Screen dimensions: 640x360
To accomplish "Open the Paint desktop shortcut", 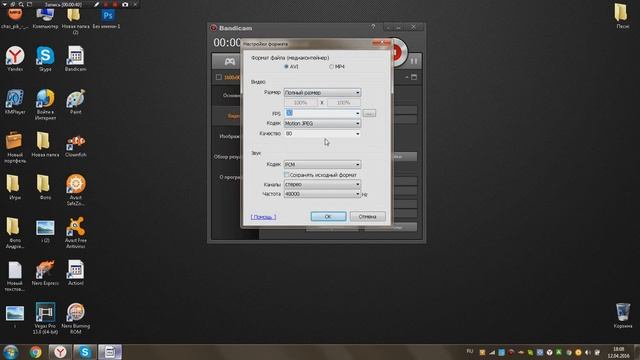I will (76, 102).
